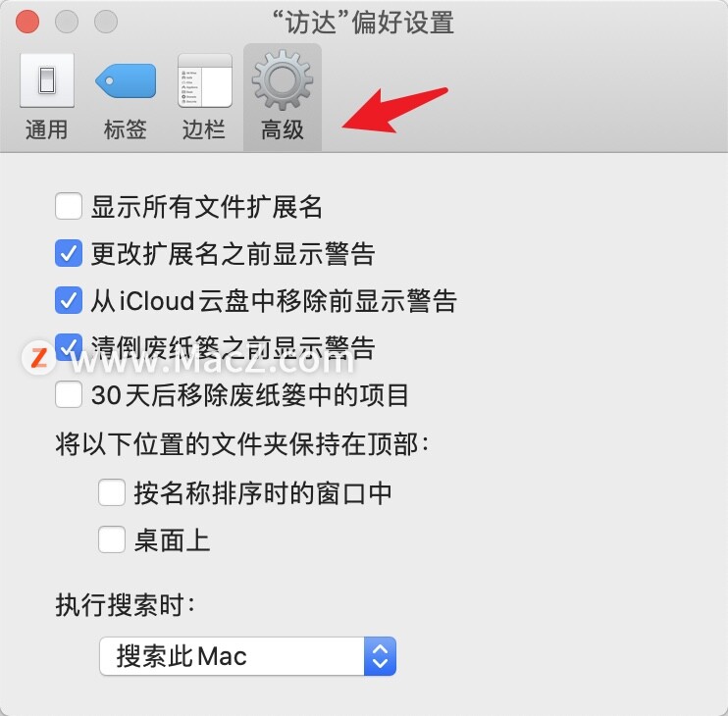Check 按名称排序时的窗口中 option
Viewport: 728px width, 716px height.
112,492
